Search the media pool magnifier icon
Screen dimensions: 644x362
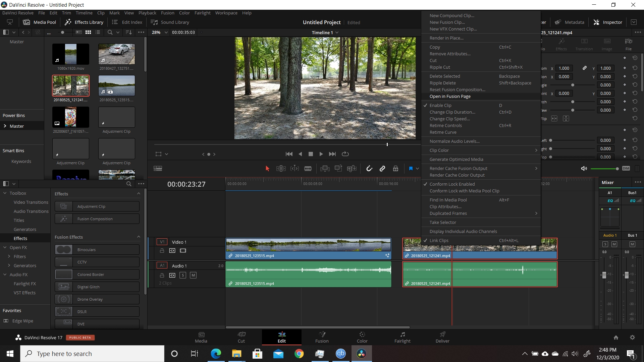(110, 32)
